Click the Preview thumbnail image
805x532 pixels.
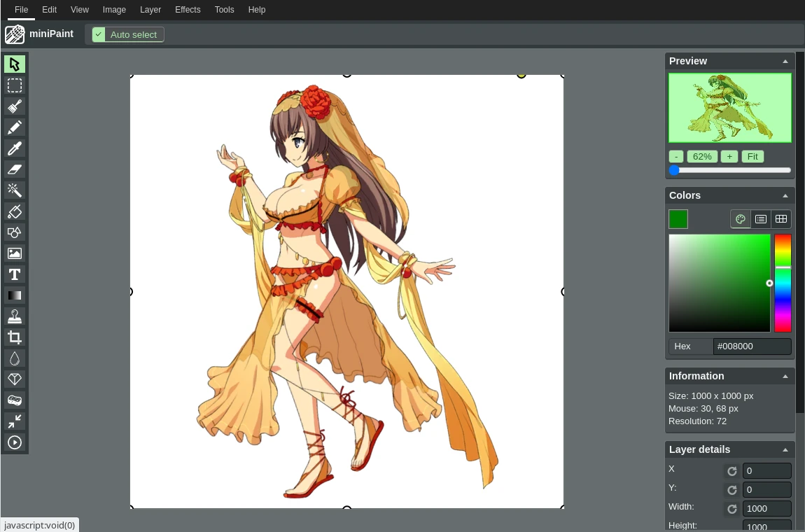pos(729,108)
